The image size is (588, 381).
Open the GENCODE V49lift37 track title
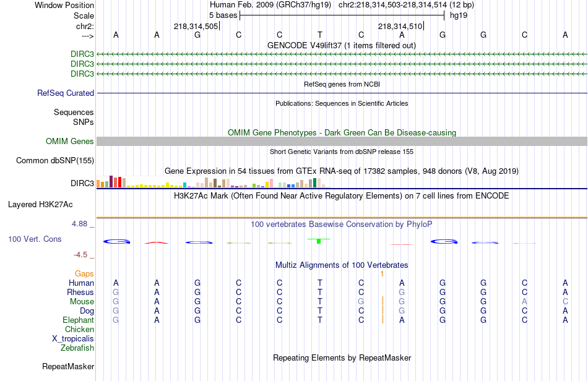pos(341,45)
